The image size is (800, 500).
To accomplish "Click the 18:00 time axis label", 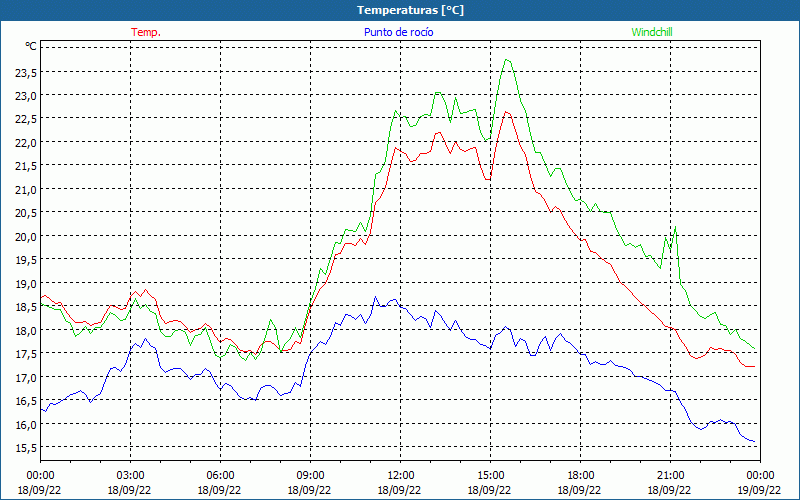I will point(581,476).
